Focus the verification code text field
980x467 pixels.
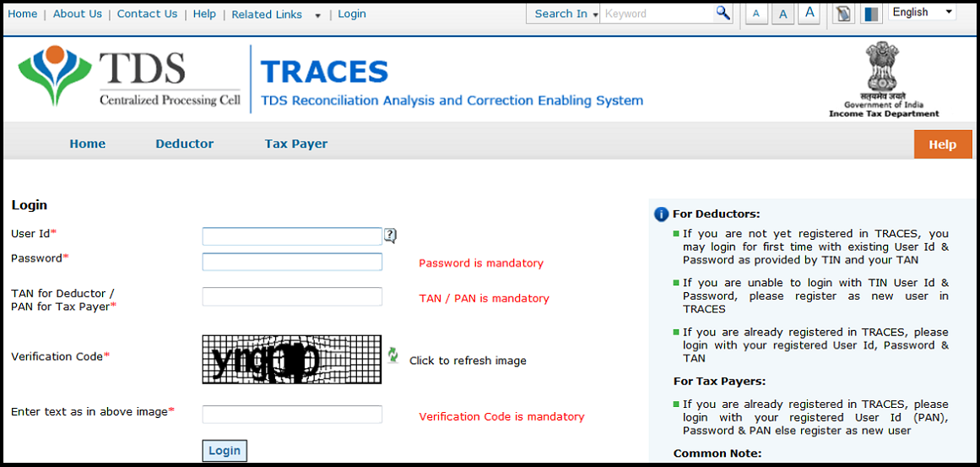(x=292, y=415)
